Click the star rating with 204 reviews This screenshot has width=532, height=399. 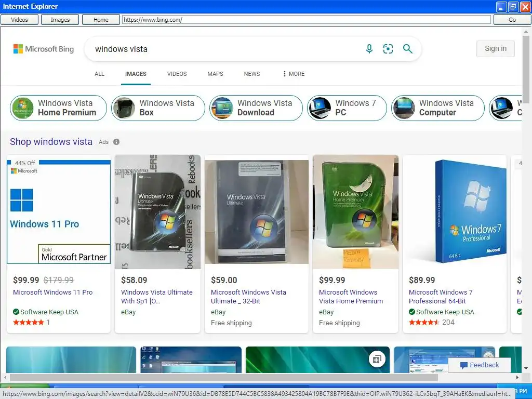(x=431, y=322)
